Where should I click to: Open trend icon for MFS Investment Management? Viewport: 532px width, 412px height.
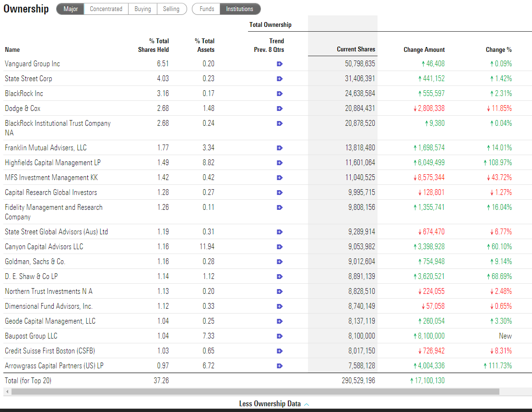pyautogui.click(x=280, y=178)
